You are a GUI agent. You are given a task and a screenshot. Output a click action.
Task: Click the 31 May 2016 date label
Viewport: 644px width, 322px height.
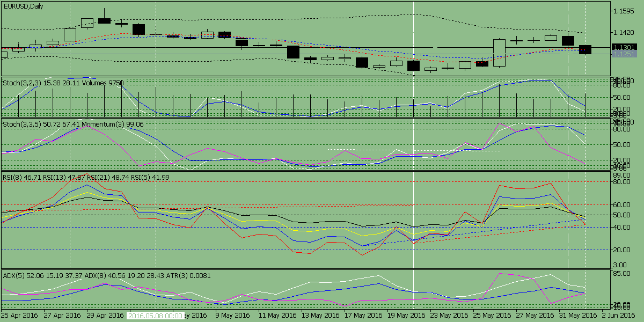pyautogui.click(x=577, y=316)
